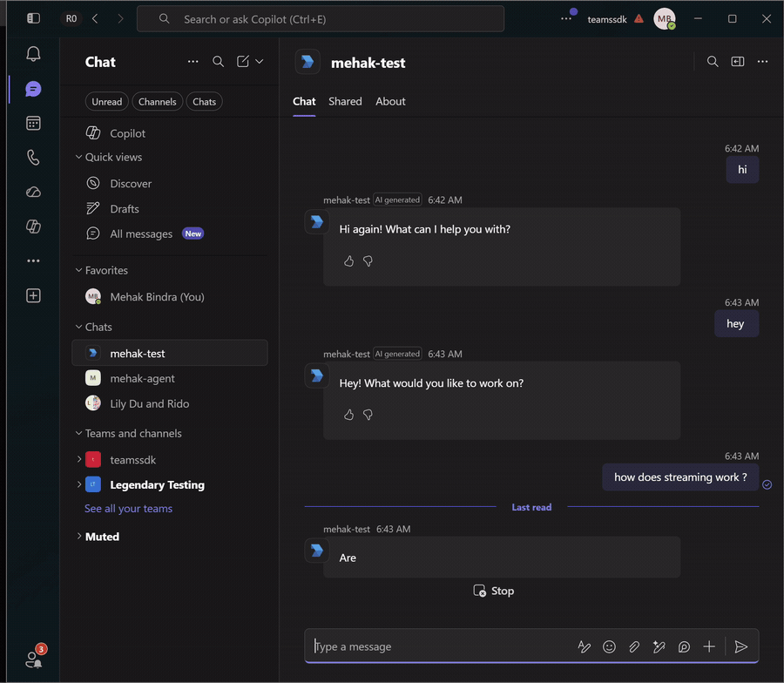Open the settings ellipsis near teamssdk

click(x=565, y=18)
